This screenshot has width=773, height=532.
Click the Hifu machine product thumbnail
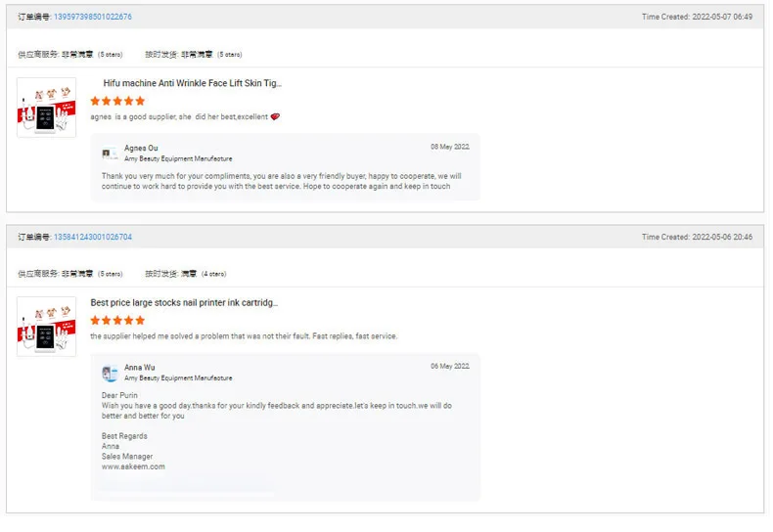click(46, 108)
